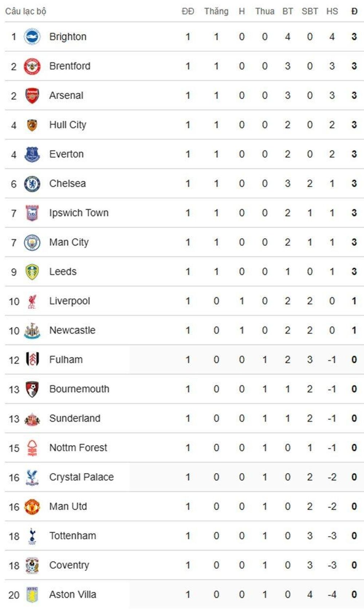
Task: Click the Câu lạc bộ column header
Action: (x=25, y=11)
